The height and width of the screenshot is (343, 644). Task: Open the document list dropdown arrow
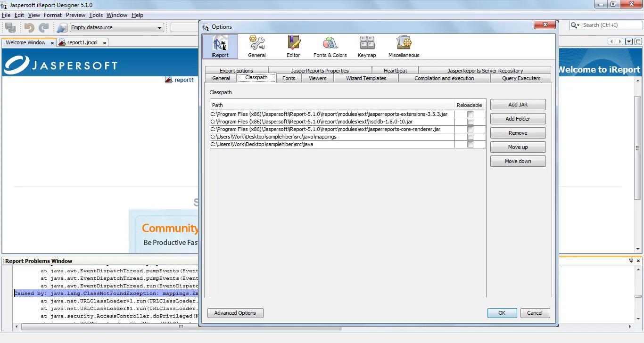(x=629, y=41)
